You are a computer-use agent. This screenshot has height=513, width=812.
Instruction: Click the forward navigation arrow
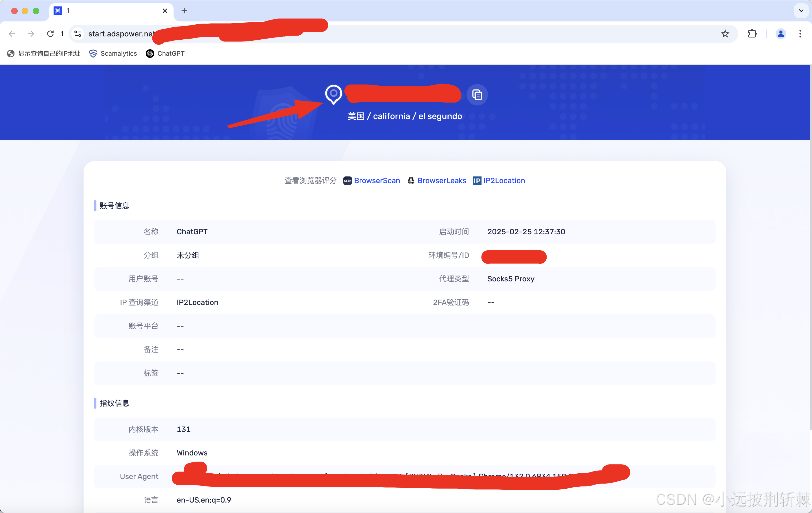click(31, 34)
